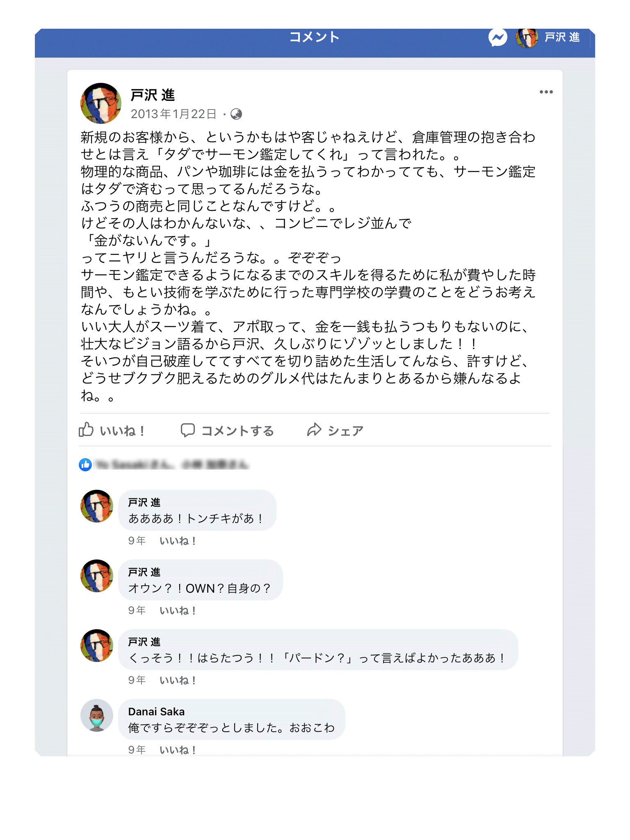Open profile avatar in the top header

coord(527,38)
